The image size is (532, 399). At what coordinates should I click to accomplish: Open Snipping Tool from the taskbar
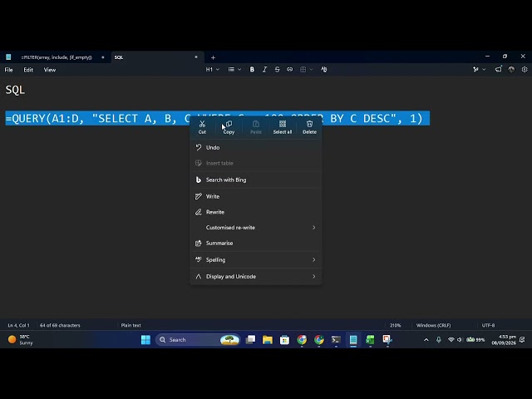point(387,340)
